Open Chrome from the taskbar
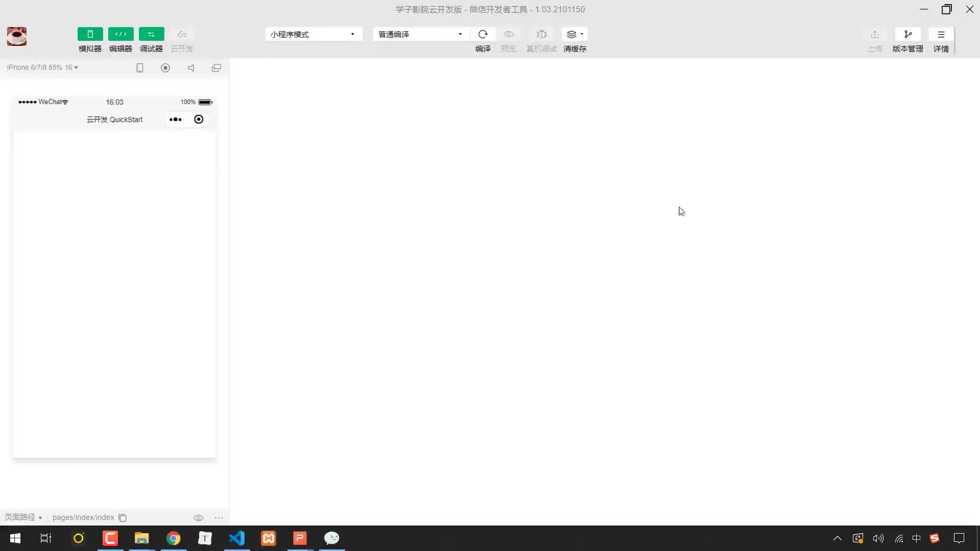 point(174,538)
